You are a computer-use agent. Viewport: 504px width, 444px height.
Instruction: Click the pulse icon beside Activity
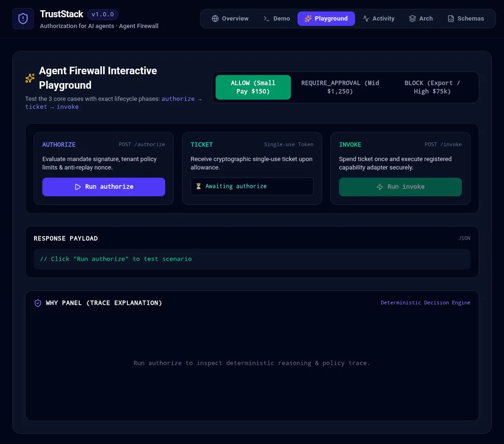[366, 19]
